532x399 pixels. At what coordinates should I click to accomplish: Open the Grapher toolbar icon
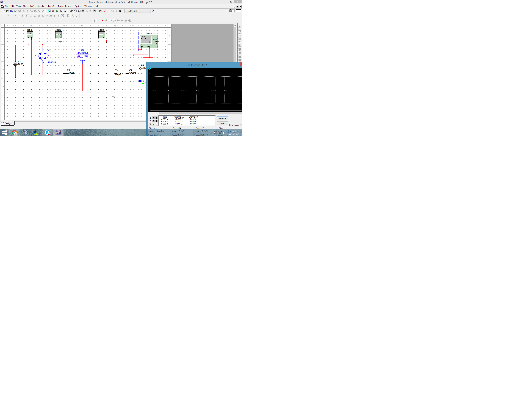coord(95,11)
